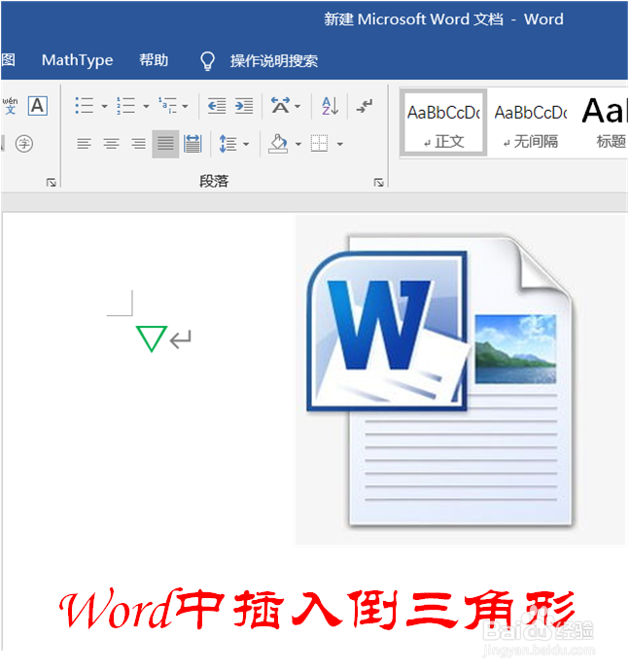This screenshot has height=672, width=629.
Task: Open line and paragraph spacing
Action: 227,144
